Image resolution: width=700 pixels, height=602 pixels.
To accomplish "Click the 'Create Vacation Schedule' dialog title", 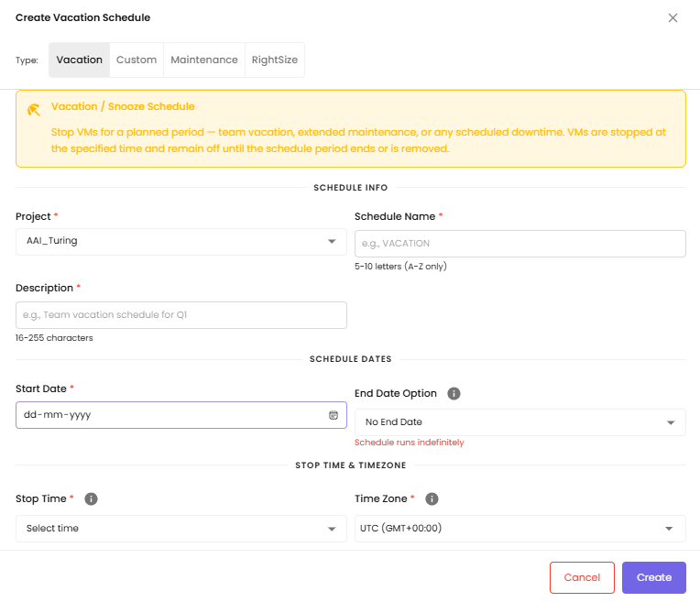I will [83, 17].
